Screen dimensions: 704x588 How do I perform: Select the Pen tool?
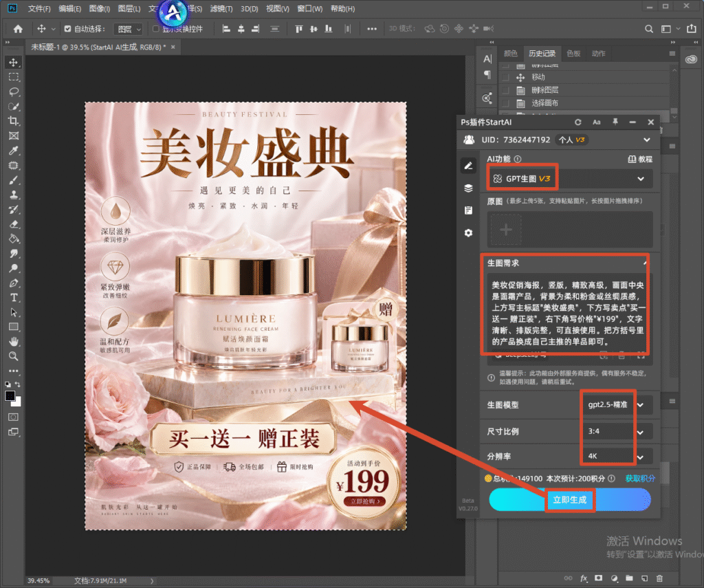(14, 283)
